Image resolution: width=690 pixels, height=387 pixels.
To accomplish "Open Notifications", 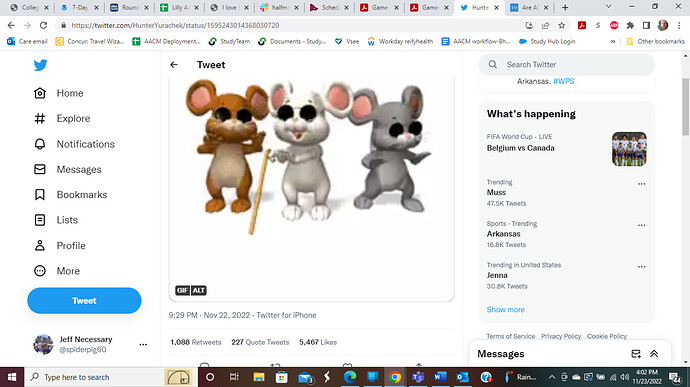I will tap(74, 144).
